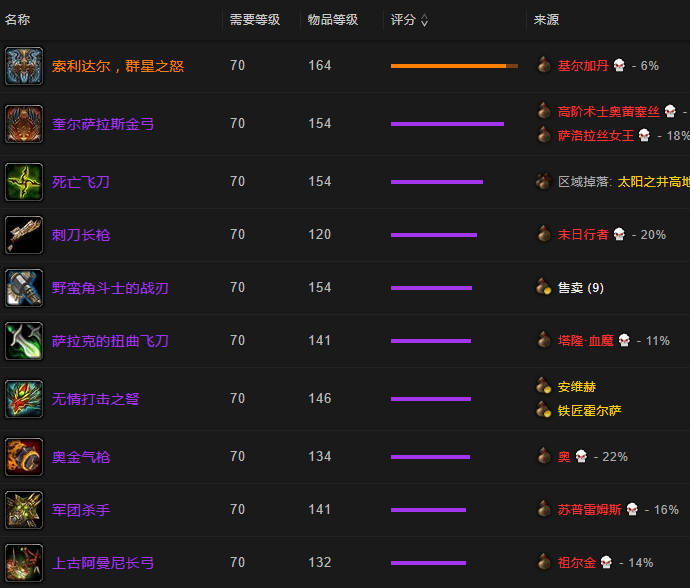The width and height of the screenshot is (690, 588).
Task: Click the 奎尔萨拉斯金弓 item icon
Action: click(x=24, y=124)
